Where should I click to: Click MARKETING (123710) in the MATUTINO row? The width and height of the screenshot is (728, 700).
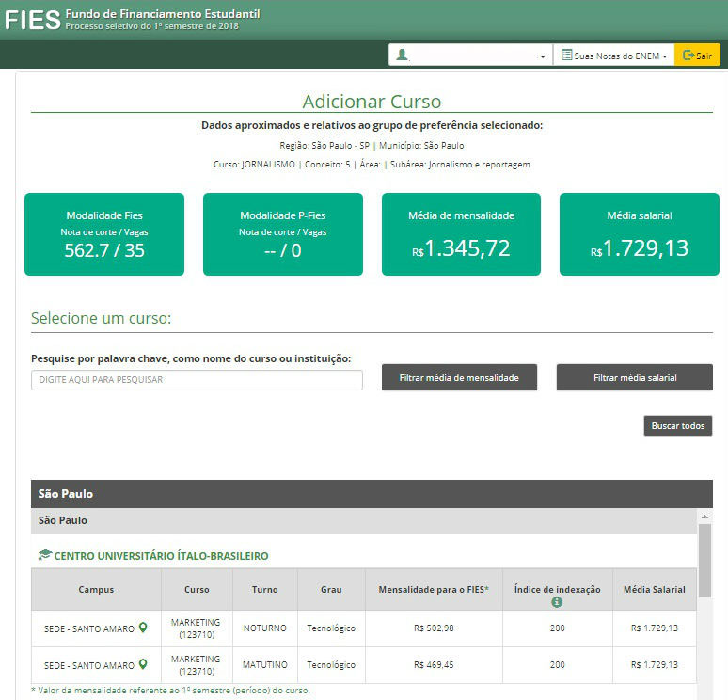(196, 664)
